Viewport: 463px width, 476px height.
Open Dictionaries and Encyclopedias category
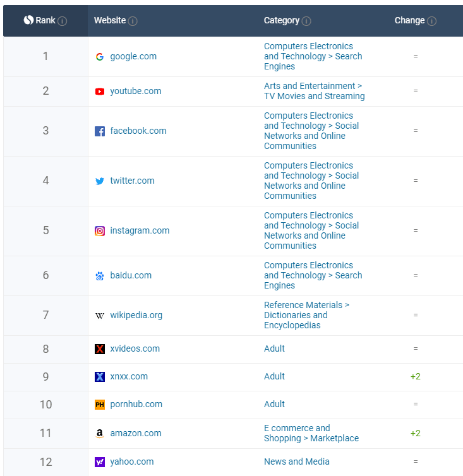point(306,315)
